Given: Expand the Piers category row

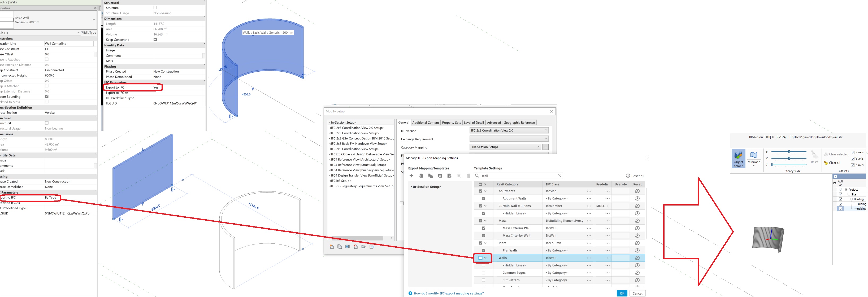Looking at the screenshot, I should (485, 243).
